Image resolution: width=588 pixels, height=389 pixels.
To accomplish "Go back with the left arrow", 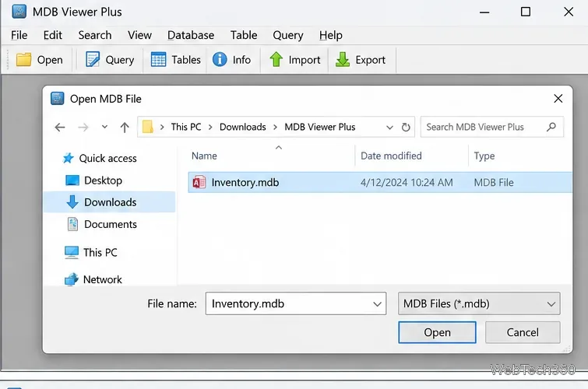I will click(60, 128).
